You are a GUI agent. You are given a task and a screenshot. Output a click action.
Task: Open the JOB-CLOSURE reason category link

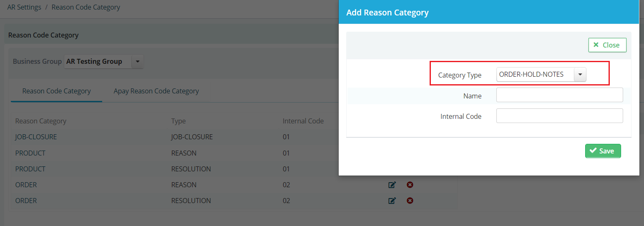pyautogui.click(x=36, y=137)
